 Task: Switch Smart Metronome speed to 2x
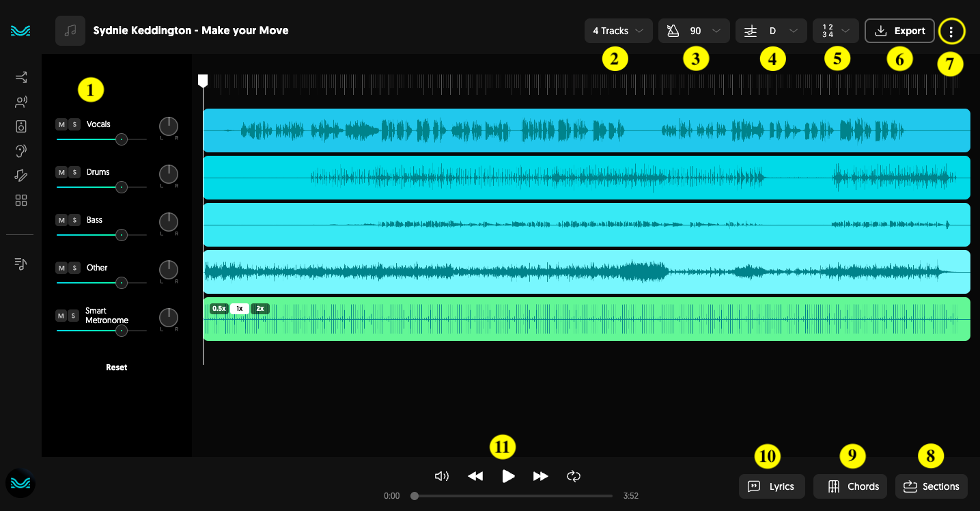(x=260, y=308)
